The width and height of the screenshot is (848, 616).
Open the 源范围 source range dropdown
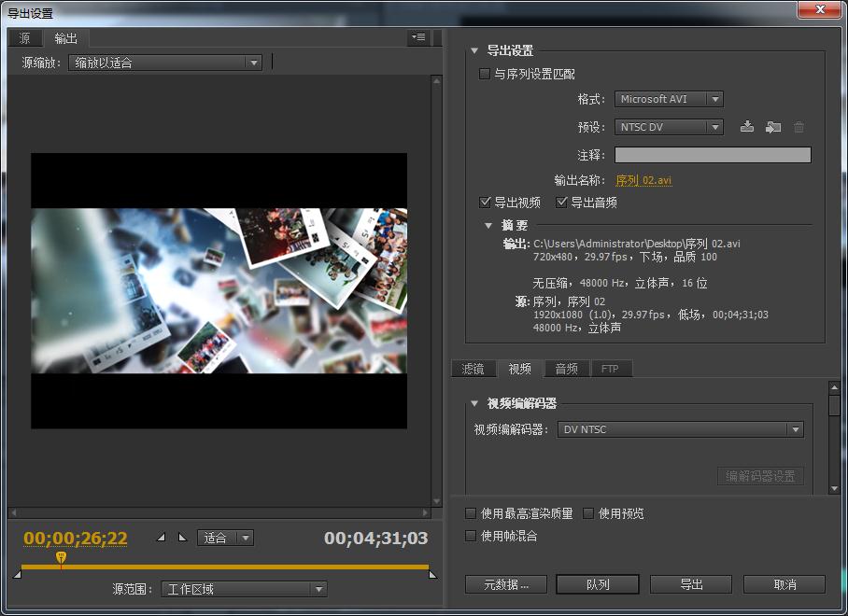pos(243,589)
